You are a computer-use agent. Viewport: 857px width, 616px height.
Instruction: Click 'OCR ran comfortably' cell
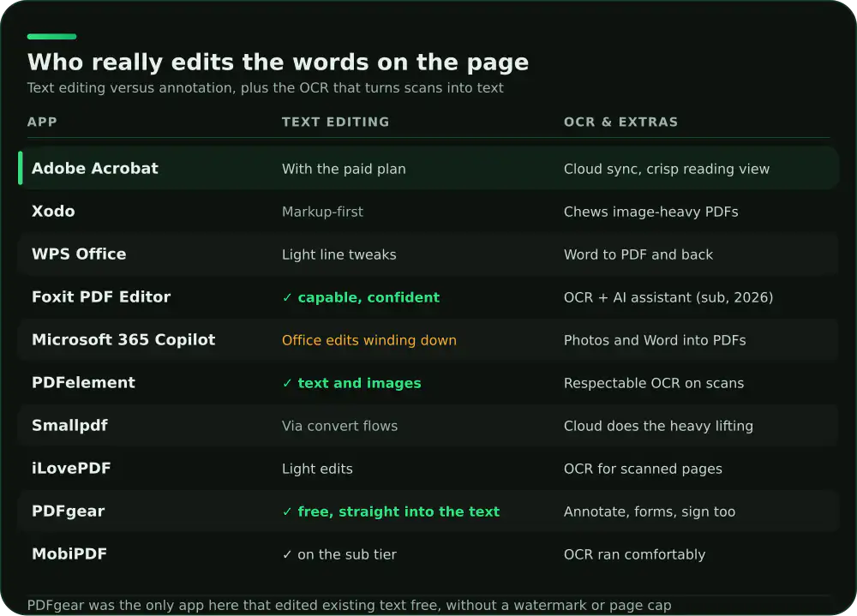point(634,554)
